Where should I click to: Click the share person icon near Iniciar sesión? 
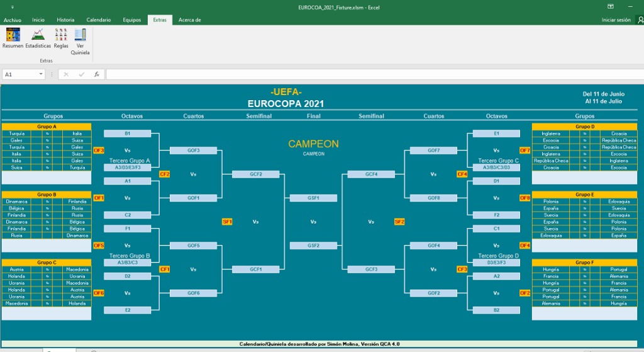639,20
